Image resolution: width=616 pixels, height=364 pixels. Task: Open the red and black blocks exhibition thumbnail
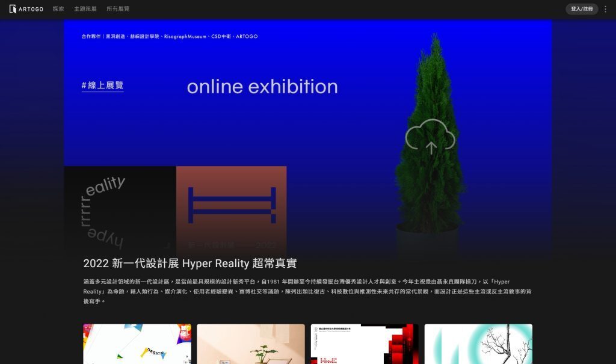(x=365, y=344)
